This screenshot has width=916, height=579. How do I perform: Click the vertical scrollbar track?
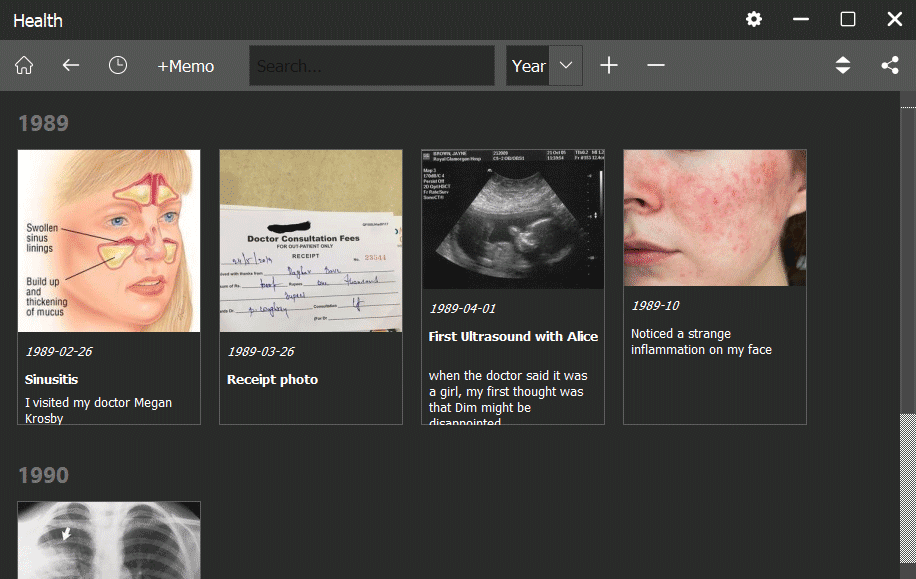pos(908,300)
